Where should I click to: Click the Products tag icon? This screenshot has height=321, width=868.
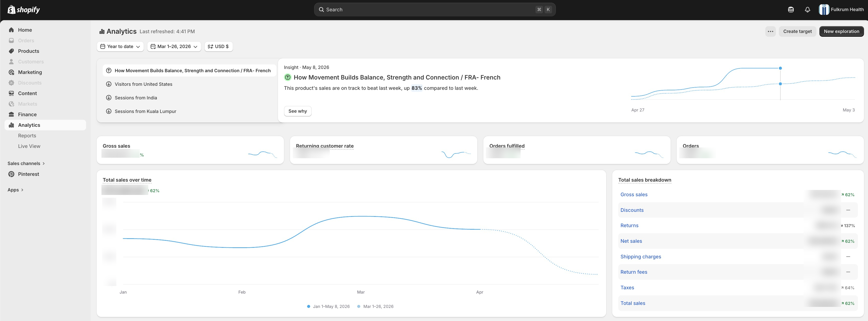click(x=12, y=51)
